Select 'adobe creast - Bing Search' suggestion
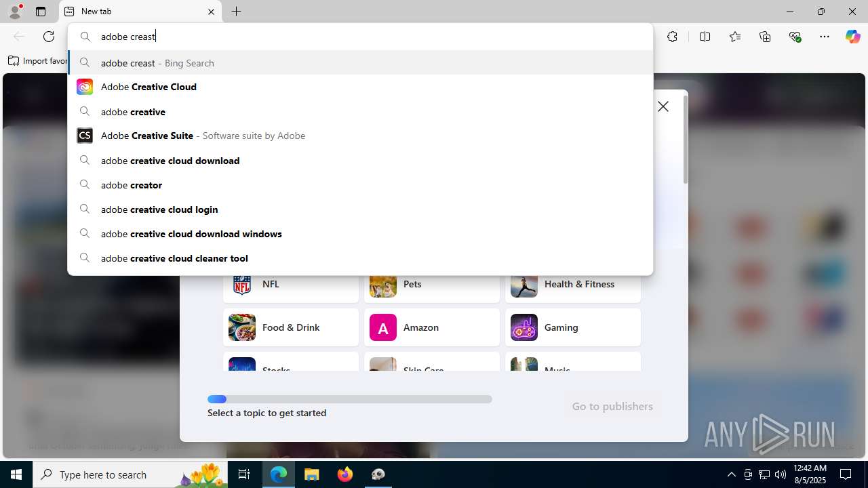This screenshot has width=868, height=488. coord(360,62)
